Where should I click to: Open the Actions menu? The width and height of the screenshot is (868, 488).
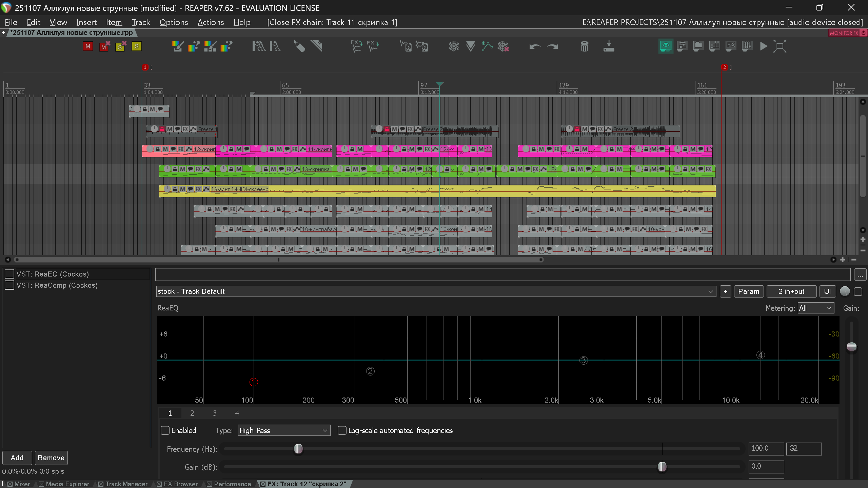211,22
